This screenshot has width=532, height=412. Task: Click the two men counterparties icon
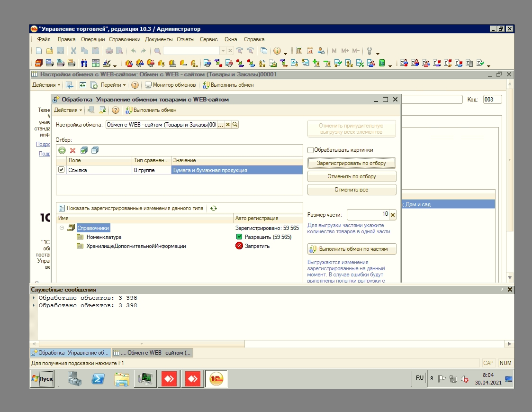[x=84, y=63]
